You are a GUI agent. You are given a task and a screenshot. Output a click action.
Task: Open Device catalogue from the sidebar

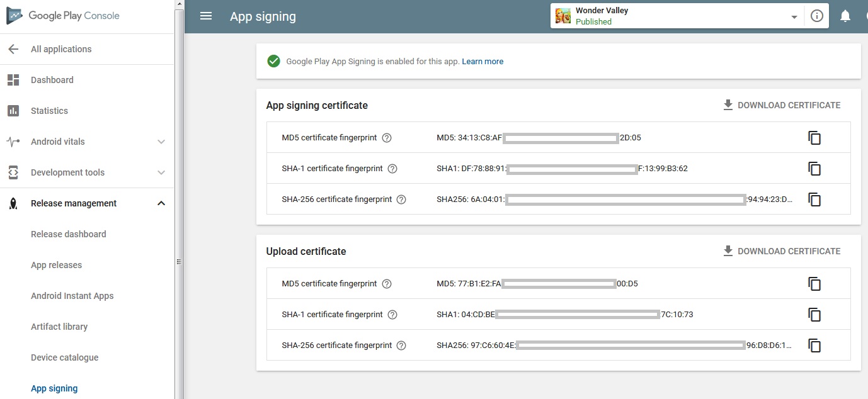point(64,357)
